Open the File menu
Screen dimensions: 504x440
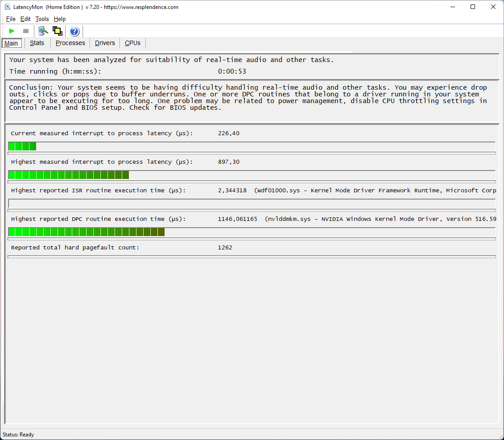11,19
